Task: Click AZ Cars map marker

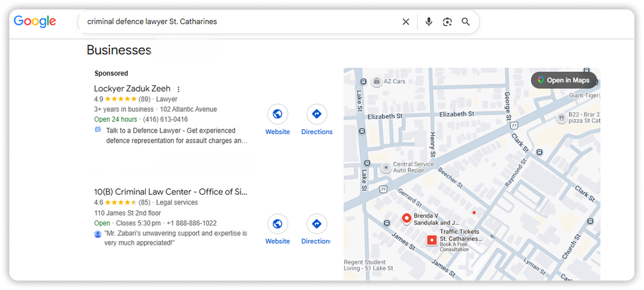Action: (376, 81)
